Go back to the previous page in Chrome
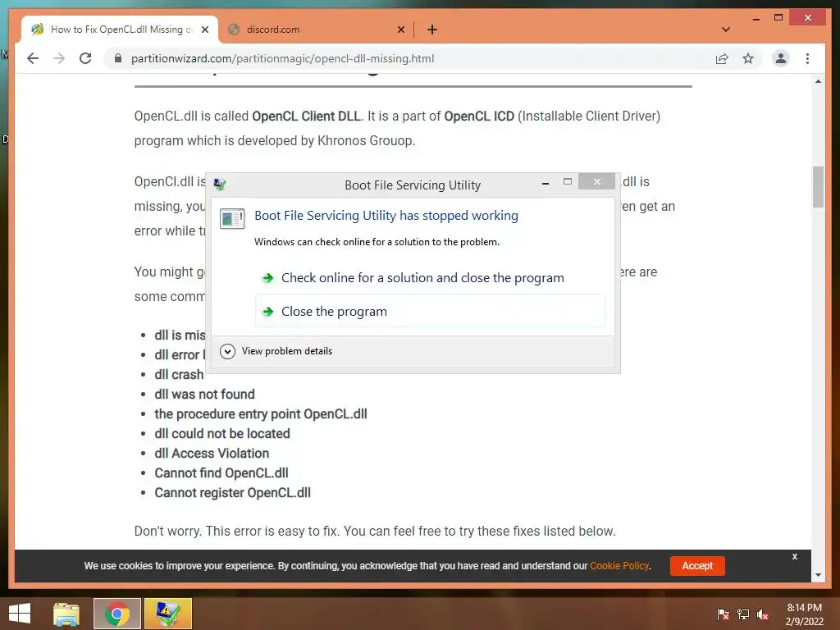 (x=33, y=58)
